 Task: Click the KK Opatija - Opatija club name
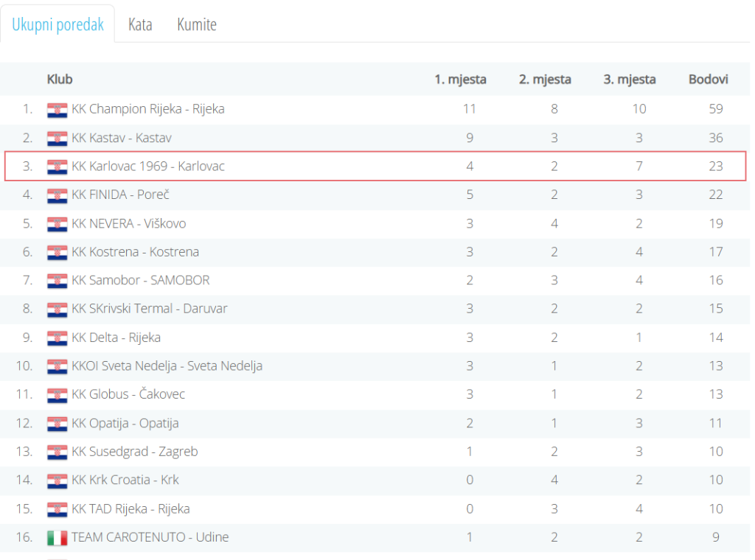[x=125, y=424]
